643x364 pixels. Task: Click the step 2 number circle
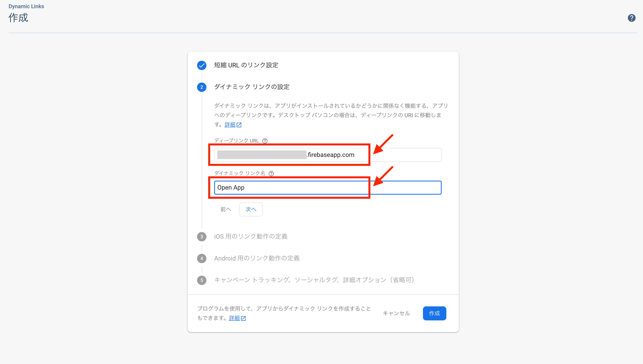(202, 87)
